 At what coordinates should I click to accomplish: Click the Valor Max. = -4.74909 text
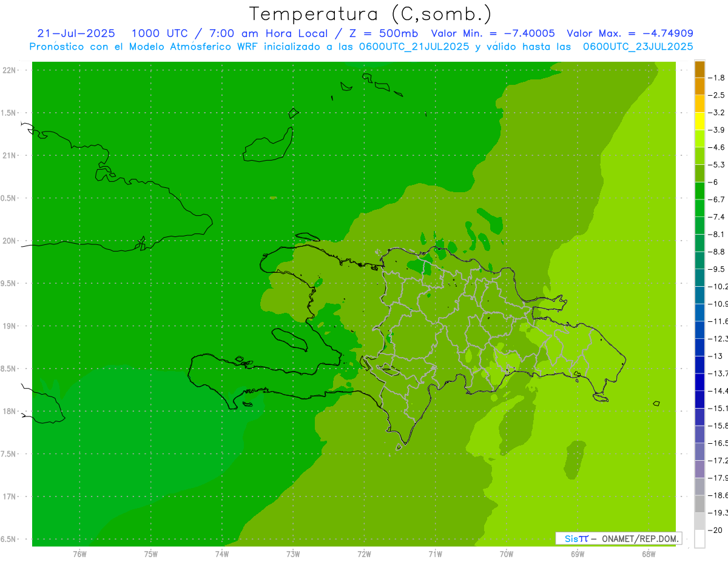[x=630, y=33]
